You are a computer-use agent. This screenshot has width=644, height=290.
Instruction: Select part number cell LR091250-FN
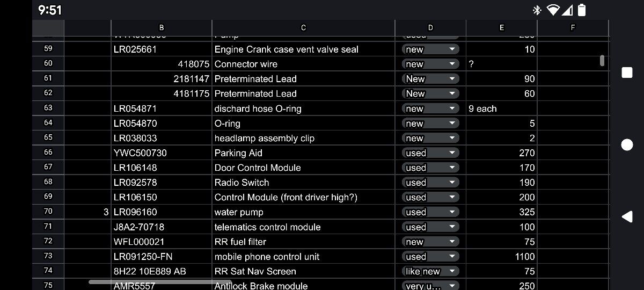point(161,257)
